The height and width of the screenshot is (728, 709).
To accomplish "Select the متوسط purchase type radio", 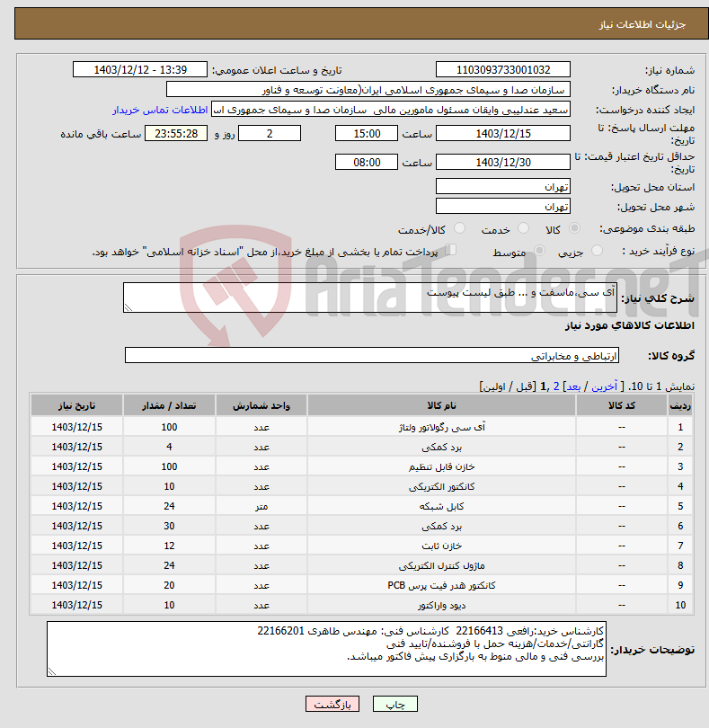I will click(x=539, y=251).
